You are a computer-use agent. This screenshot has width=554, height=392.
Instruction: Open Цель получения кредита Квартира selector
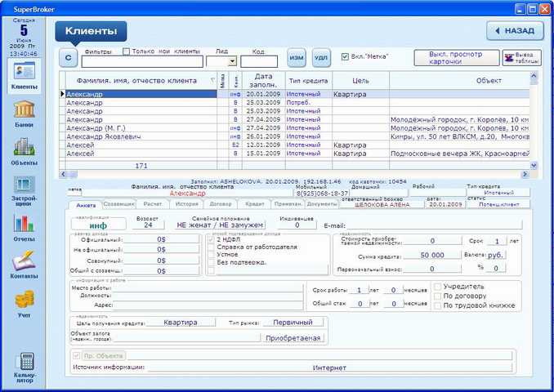click(x=181, y=323)
